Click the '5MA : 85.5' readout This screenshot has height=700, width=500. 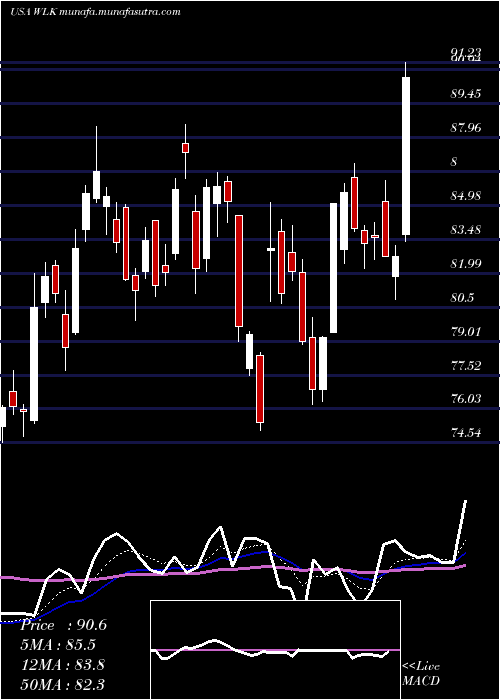[58, 645]
